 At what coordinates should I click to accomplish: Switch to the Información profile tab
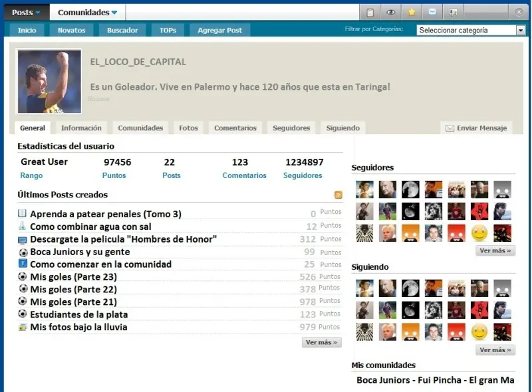point(81,128)
